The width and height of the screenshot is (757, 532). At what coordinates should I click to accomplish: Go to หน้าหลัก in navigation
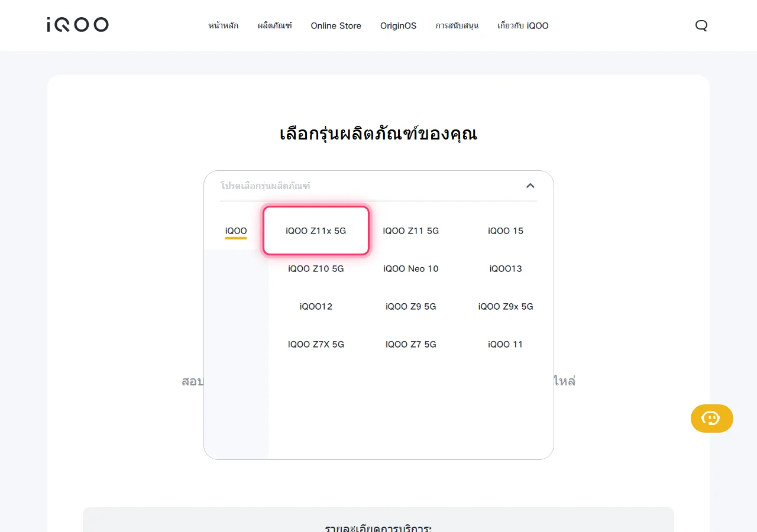pyautogui.click(x=224, y=25)
